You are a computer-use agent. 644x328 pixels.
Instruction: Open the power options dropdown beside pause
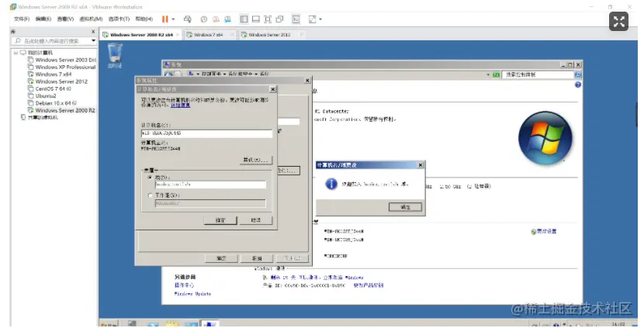click(173, 19)
